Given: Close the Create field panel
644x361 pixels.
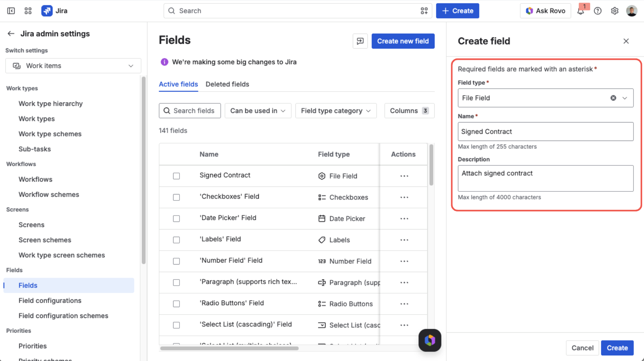Looking at the screenshot, I should (x=626, y=41).
